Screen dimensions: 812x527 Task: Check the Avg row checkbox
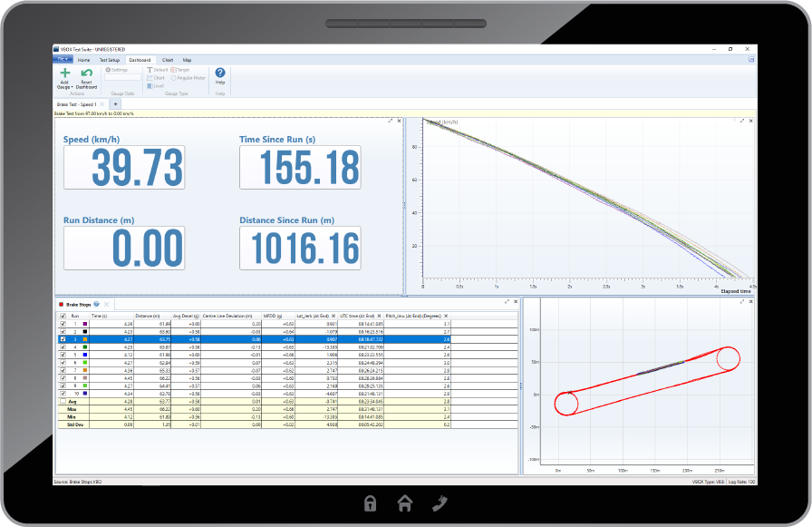coord(63,401)
